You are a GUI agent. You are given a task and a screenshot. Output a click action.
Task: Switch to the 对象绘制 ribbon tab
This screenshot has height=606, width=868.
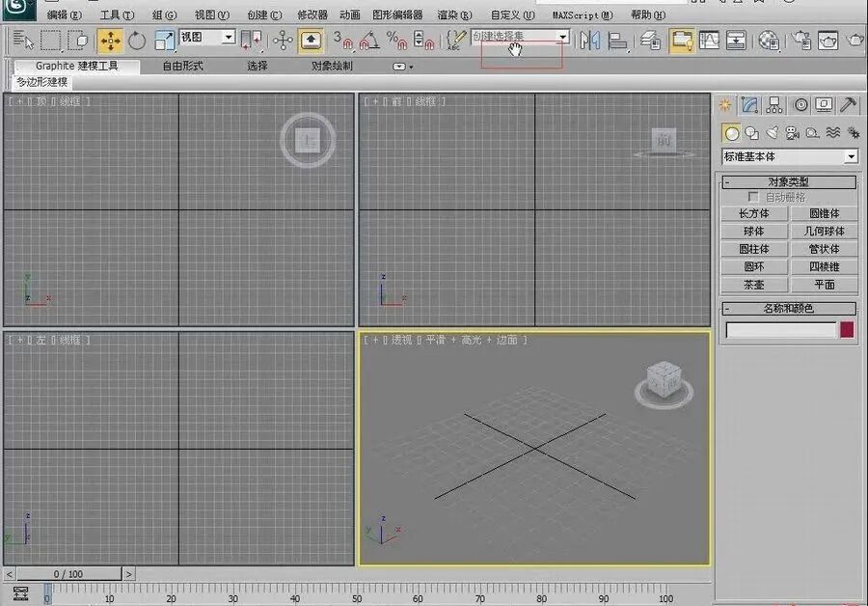tap(332, 66)
